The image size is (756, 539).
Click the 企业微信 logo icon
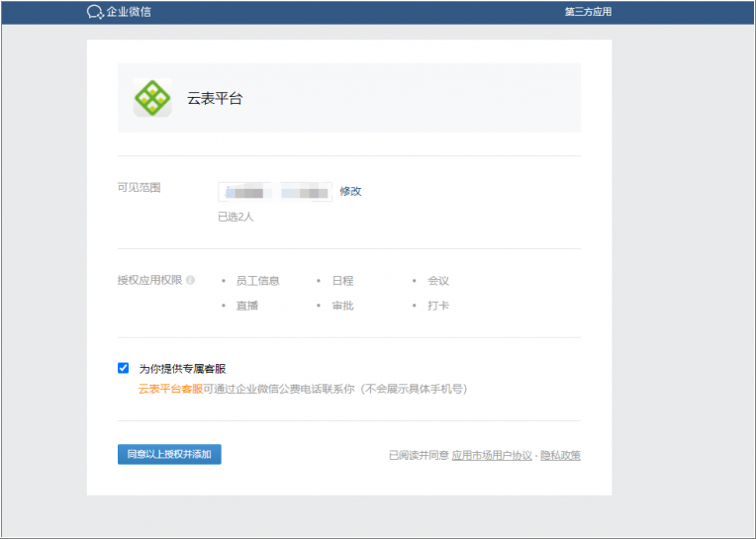(x=95, y=12)
